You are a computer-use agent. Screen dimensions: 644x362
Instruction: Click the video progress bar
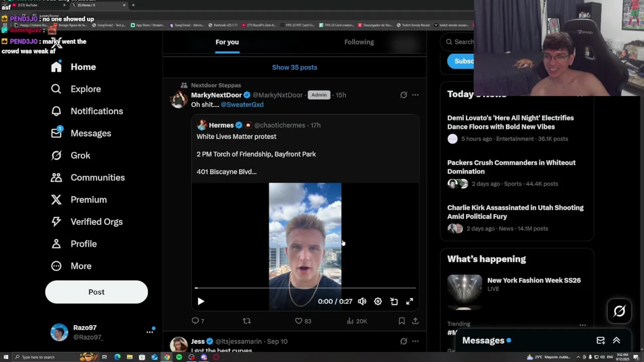(x=305, y=288)
